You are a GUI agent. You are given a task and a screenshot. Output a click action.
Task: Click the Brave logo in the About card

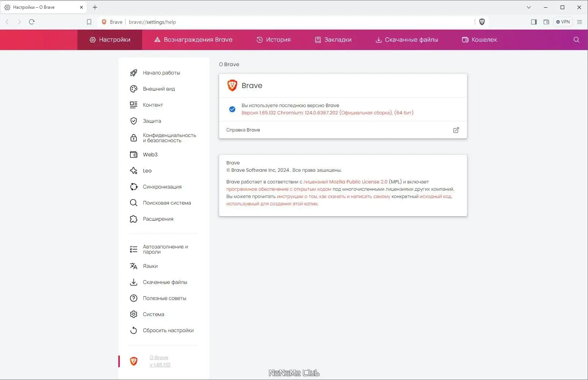click(232, 85)
